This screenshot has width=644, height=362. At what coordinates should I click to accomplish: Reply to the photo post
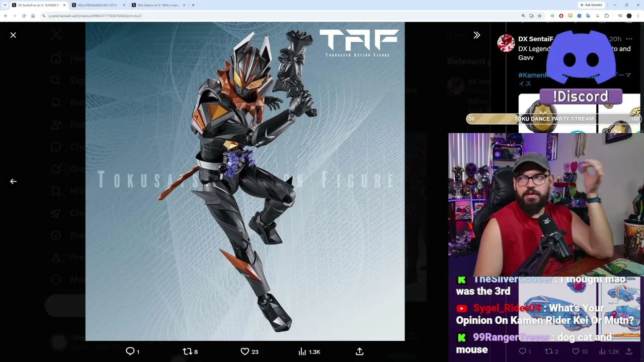point(132,351)
